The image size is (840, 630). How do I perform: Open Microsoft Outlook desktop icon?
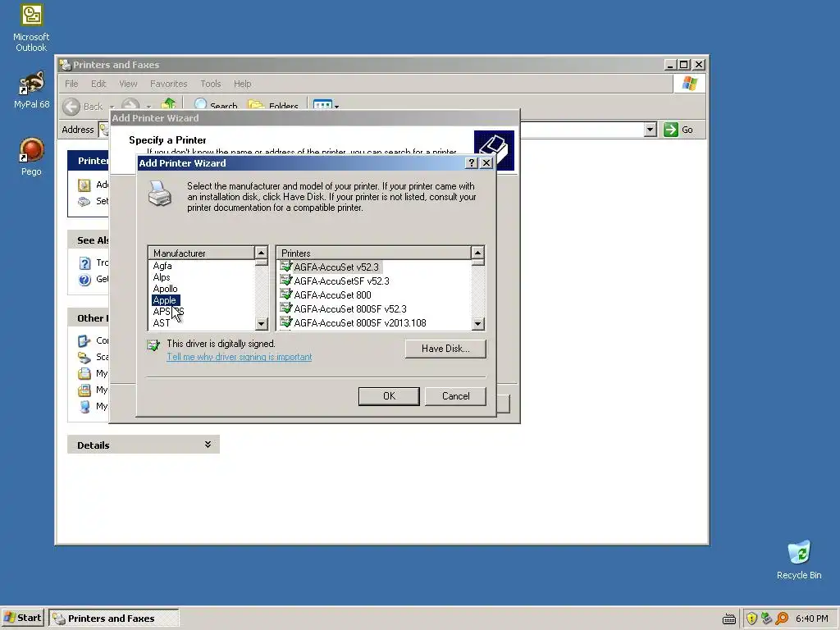click(x=31, y=28)
